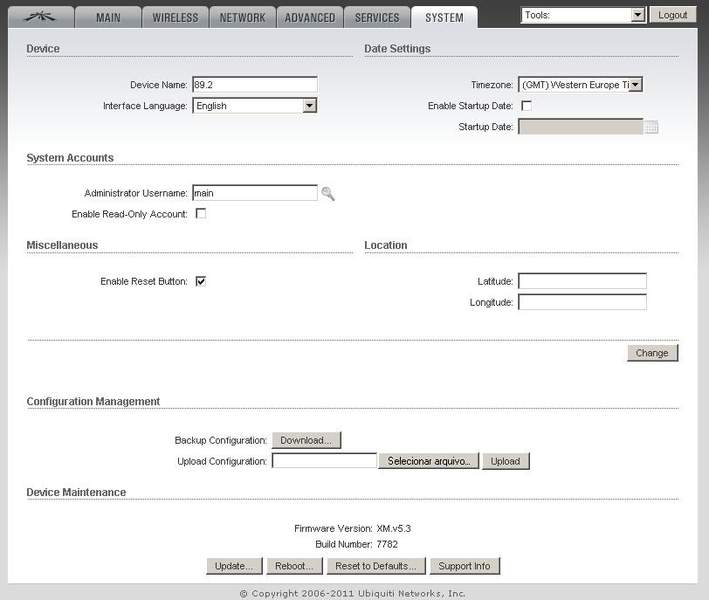Expand the Tools dropdown

(583, 15)
